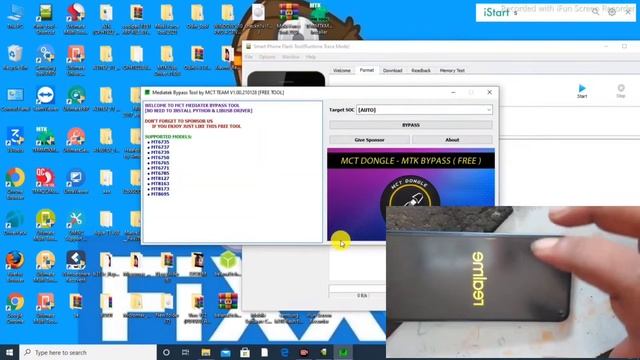Open the Firefox desktop icon
Screen dimensions: 640x360
(x=15, y=265)
